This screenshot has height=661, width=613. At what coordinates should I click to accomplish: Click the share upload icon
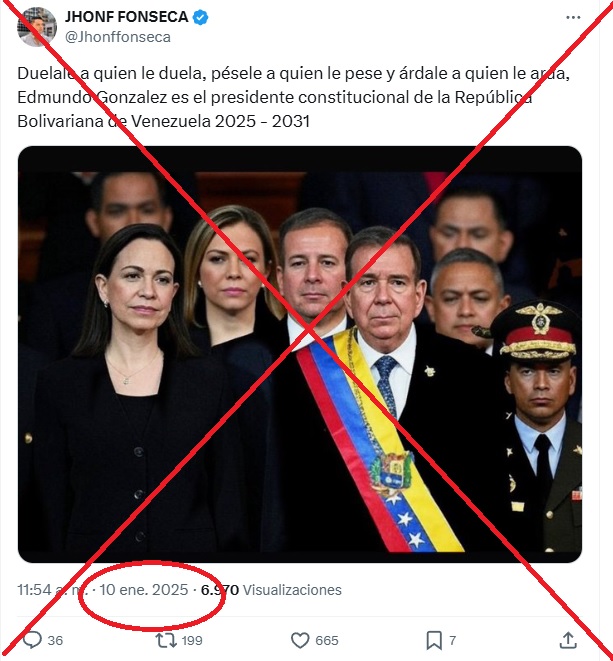click(x=568, y=640)
